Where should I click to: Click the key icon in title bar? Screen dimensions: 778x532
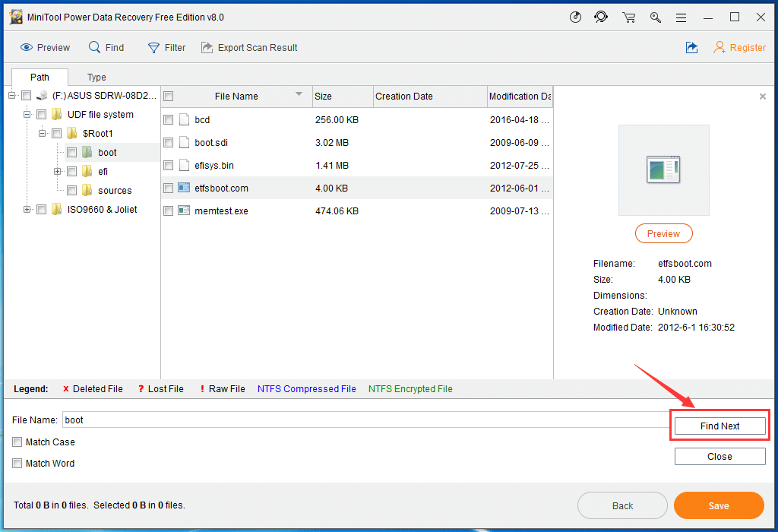[x=655, y=17]
